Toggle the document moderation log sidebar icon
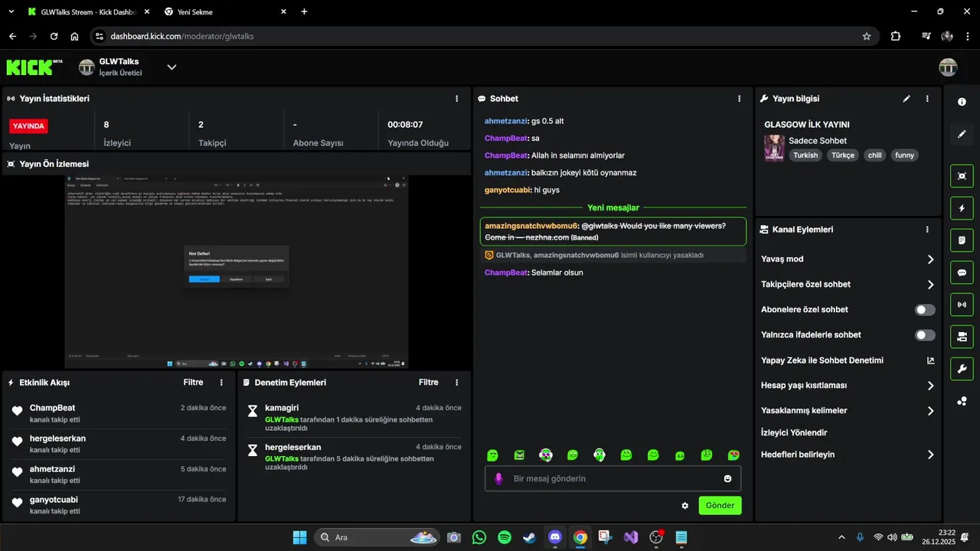Image resolution: width=980 pixels, height=551 pixels. (x=962, y=240)
